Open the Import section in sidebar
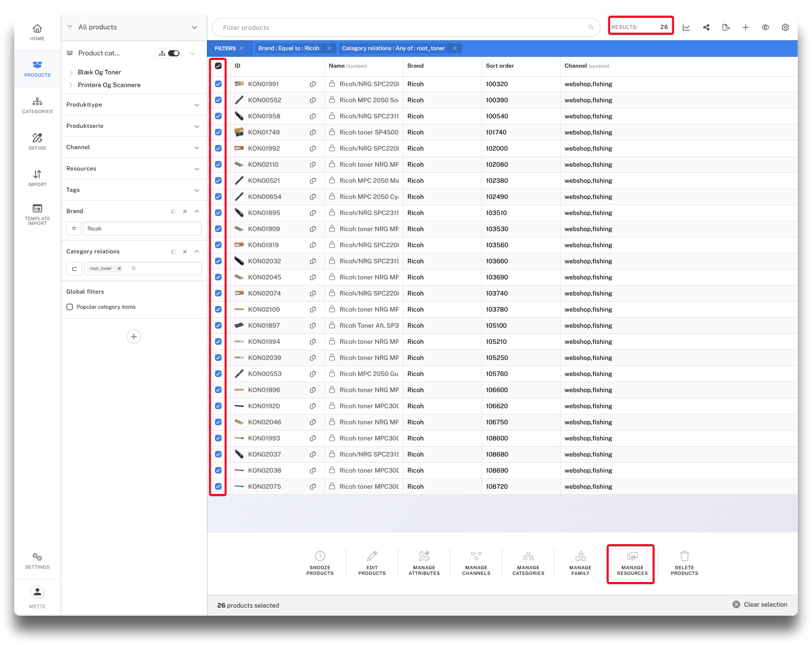This screenshot has height=645, width=812. (37, 178)
